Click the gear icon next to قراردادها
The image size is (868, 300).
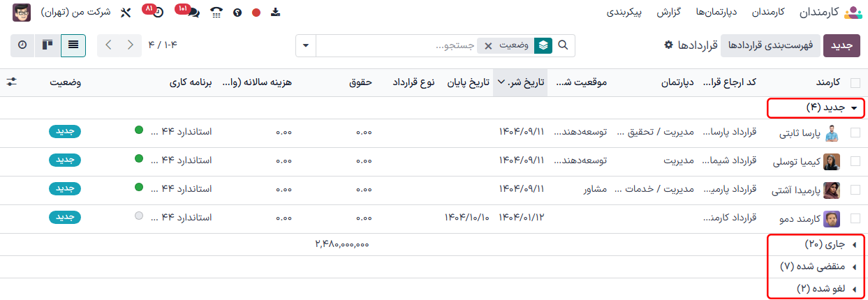(x=668, y=45)
